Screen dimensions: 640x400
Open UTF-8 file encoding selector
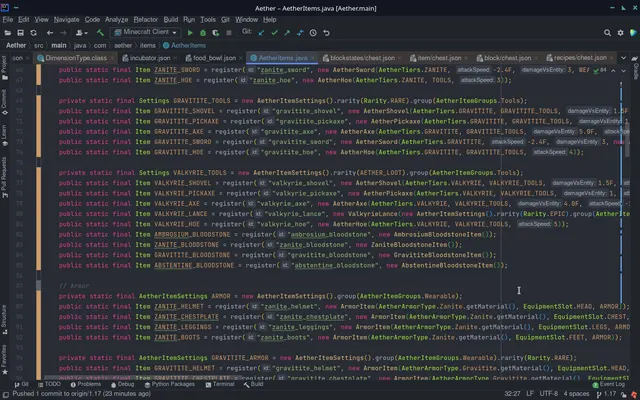click(x=549, y=394)
